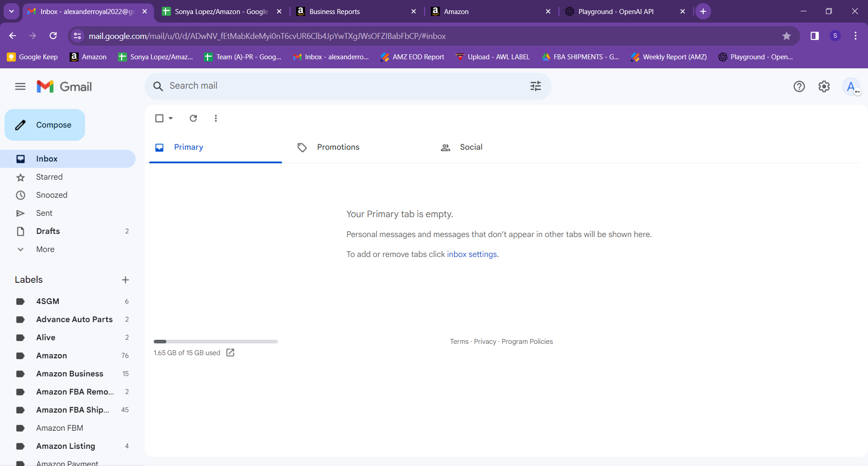The image size is (868, 466).
Task: Close the Business Reports tab
Action: pyautogui.click(x=413, y=11)
